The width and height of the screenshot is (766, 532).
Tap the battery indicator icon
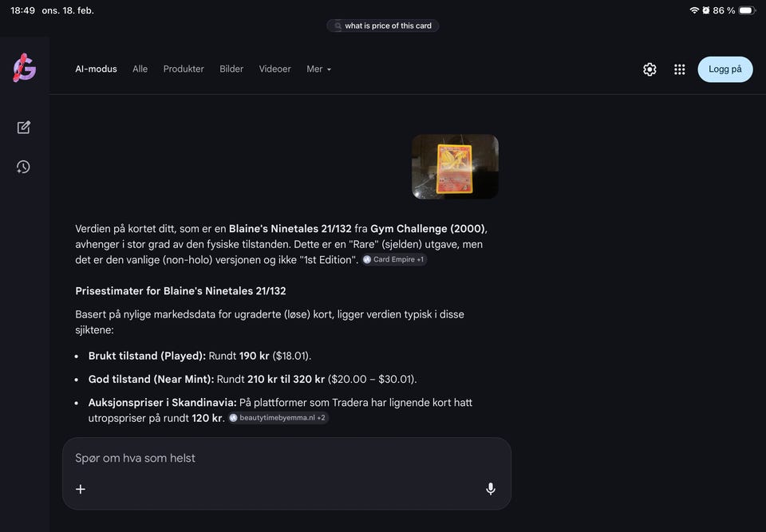coord(747,10)
